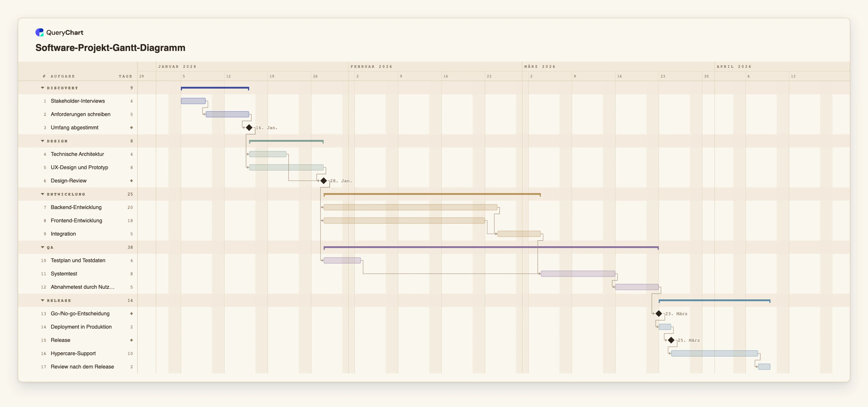The height and width of the screenshot is (407, 868).
Task: Click the 'AUFGABE' column header
Action: point(63,76)
